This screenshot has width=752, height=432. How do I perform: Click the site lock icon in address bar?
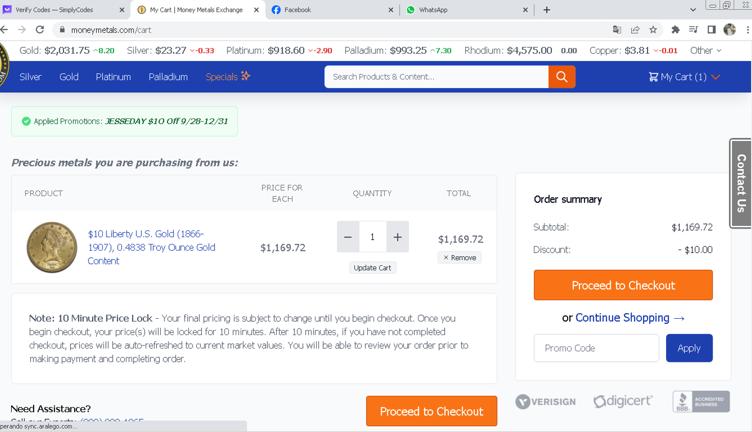coord(62,30)
